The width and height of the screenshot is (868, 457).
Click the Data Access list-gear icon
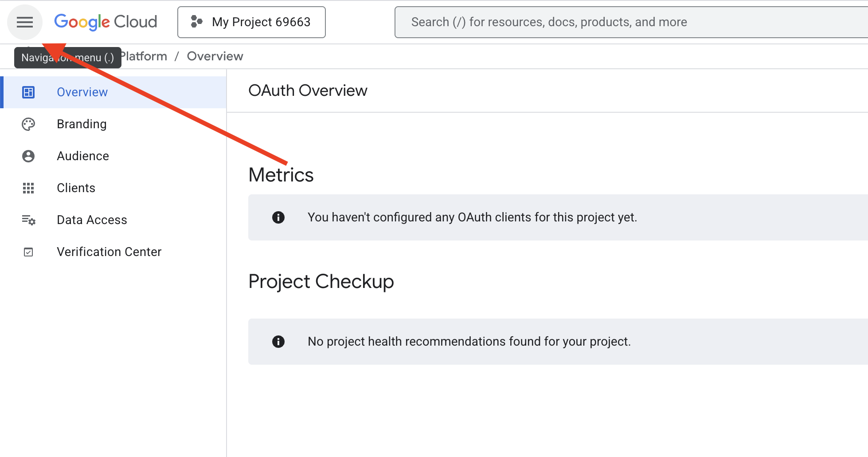[x=28, y=220]
